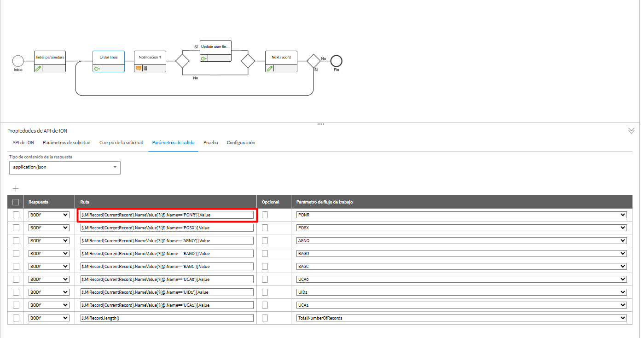Click the Notificación 1 activity node
Screen dimensions: 644x338
click(150, 61)
